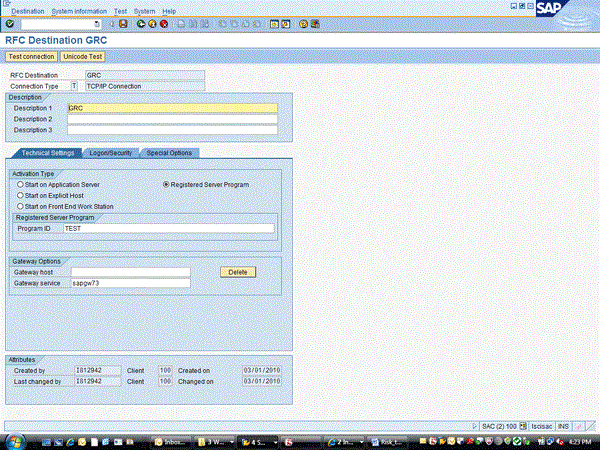Click the yellow Help question mark icon

tap(287, 23)
